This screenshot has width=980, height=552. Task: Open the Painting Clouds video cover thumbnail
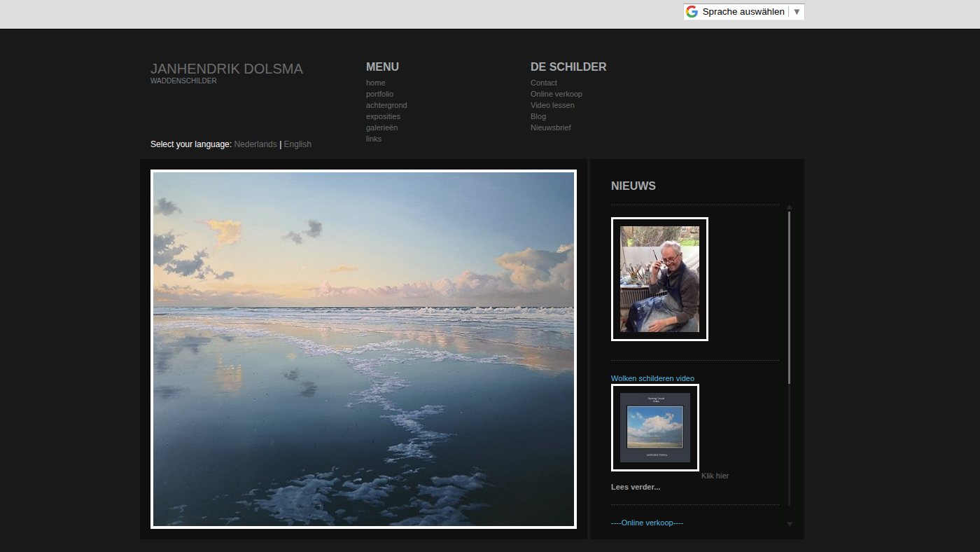(x=655, y=427)
